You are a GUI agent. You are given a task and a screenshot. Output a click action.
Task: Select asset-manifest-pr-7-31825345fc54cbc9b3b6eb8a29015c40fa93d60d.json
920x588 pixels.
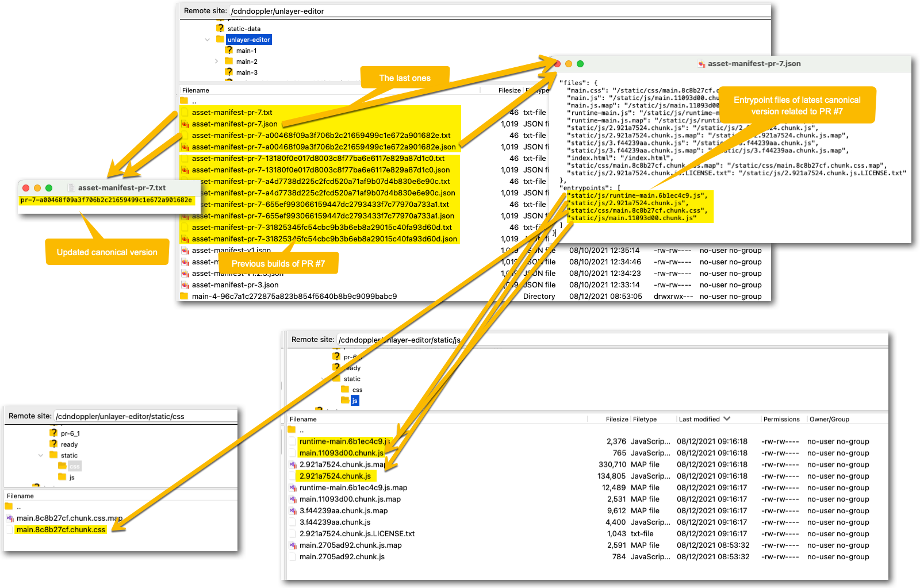[x=324, y=239]
